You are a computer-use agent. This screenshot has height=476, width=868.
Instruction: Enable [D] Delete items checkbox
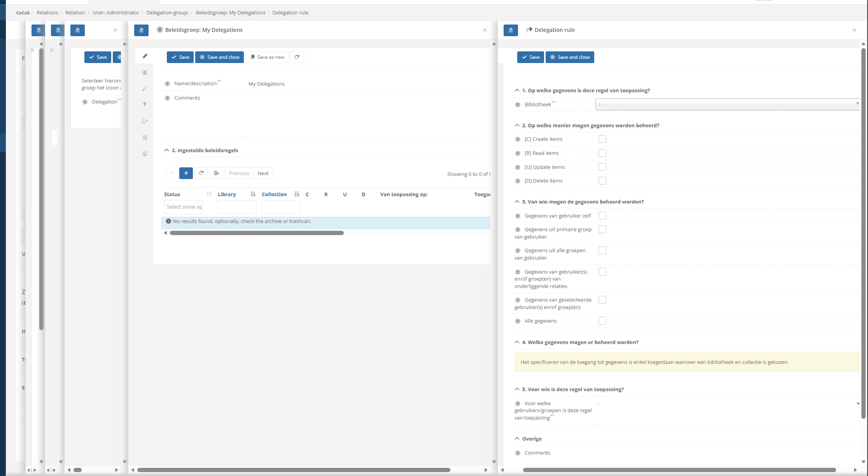[602, 181]
